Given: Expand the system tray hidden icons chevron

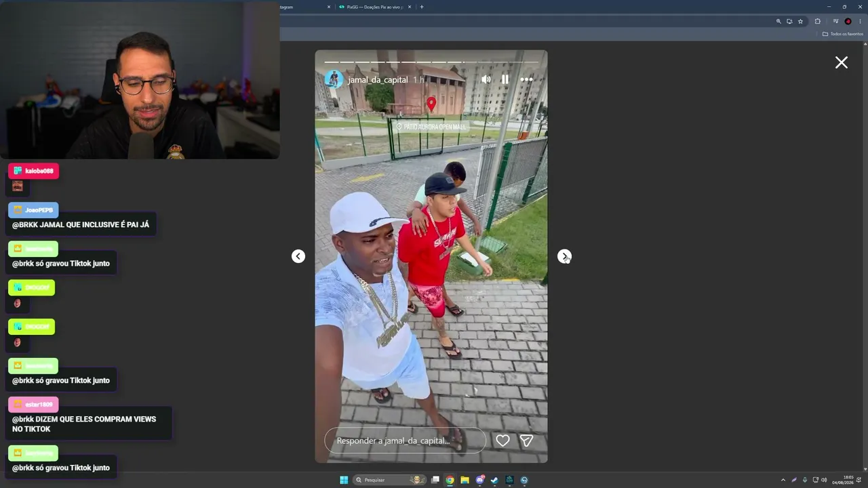Looking at the screenshot, I should (783, 480).
